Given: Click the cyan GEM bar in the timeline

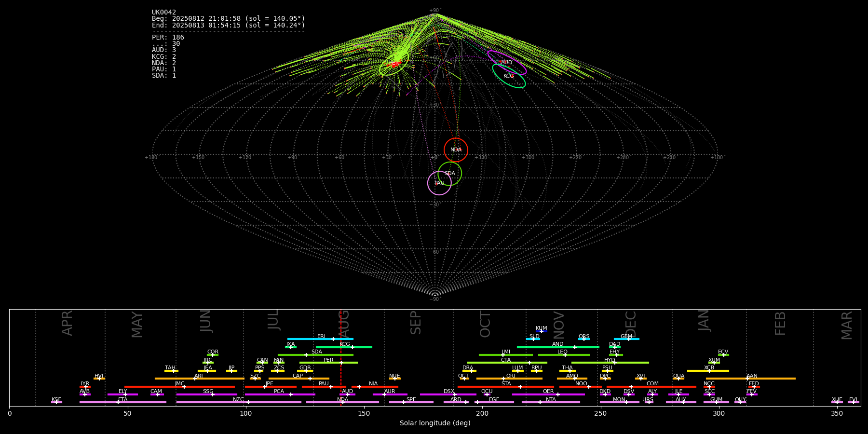Looking at the screenshot, I should (x=626, y=339).
